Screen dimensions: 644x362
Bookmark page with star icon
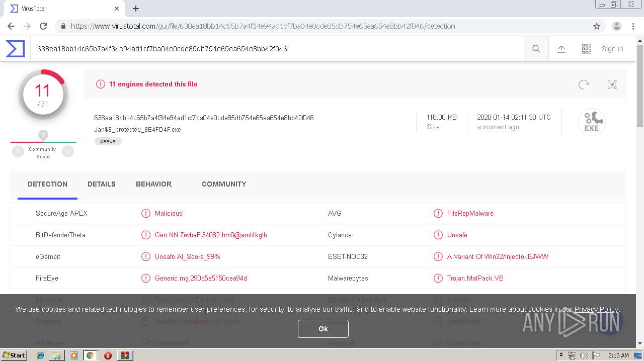pyautogui.click(x=597, y=26)
